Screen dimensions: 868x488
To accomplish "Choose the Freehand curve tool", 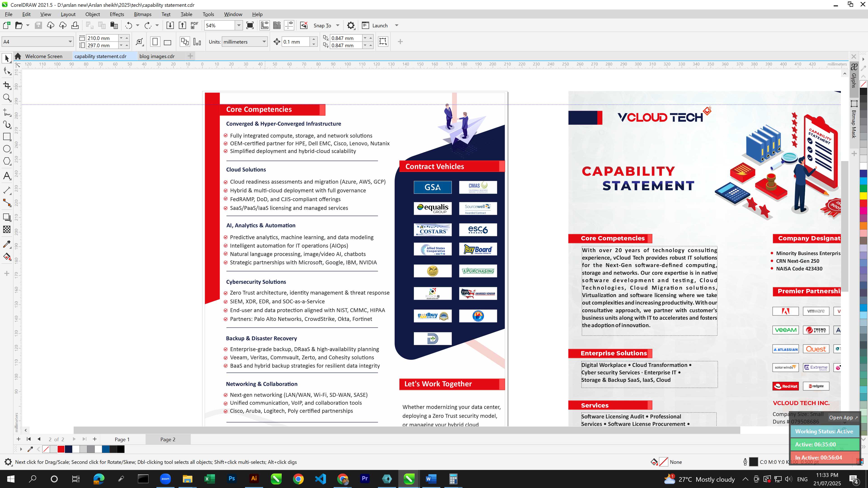I will 7,112.
